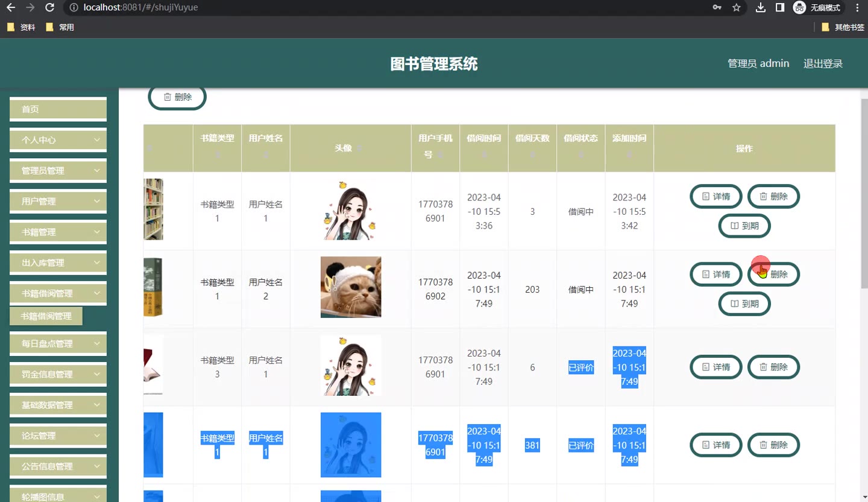Expand the 管理员管理 sidebar menu
This screenshot has height=502, width=868.
58,170
